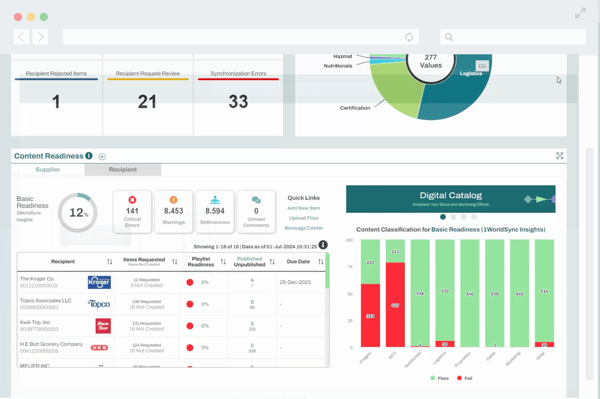Click the browser address bar

[241, 37]
